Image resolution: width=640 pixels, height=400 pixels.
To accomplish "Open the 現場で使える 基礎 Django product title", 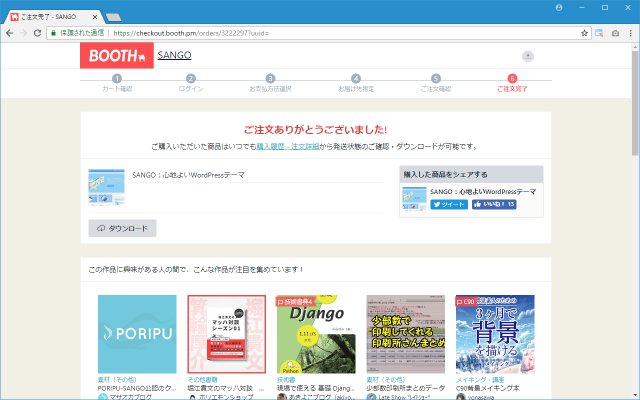I will 316,388.
